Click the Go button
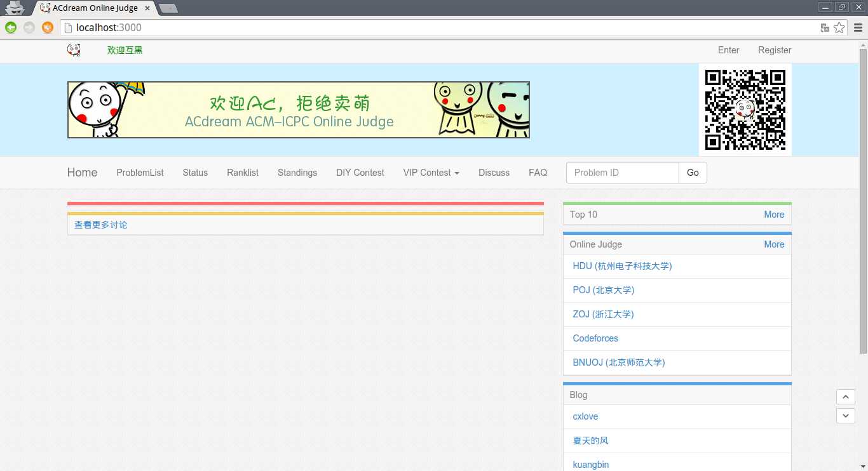Image resolution: width=868 pixels, height=471 pixels. tap(693, 173)
